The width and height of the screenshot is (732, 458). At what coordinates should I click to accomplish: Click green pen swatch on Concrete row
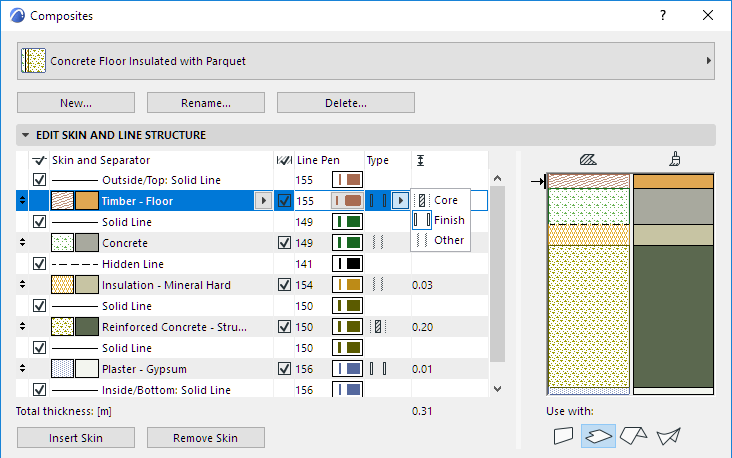347,243
